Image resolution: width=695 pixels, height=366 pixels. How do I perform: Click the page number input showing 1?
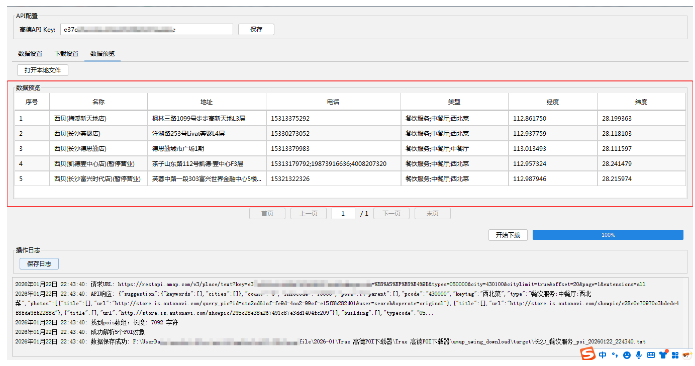(344, 214)
